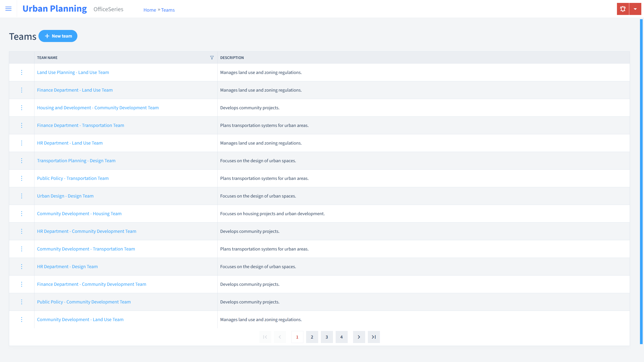Click the three-dot menu for Community Development Housing Team
This screenshot has height=362, width=644.
(21, 213)
